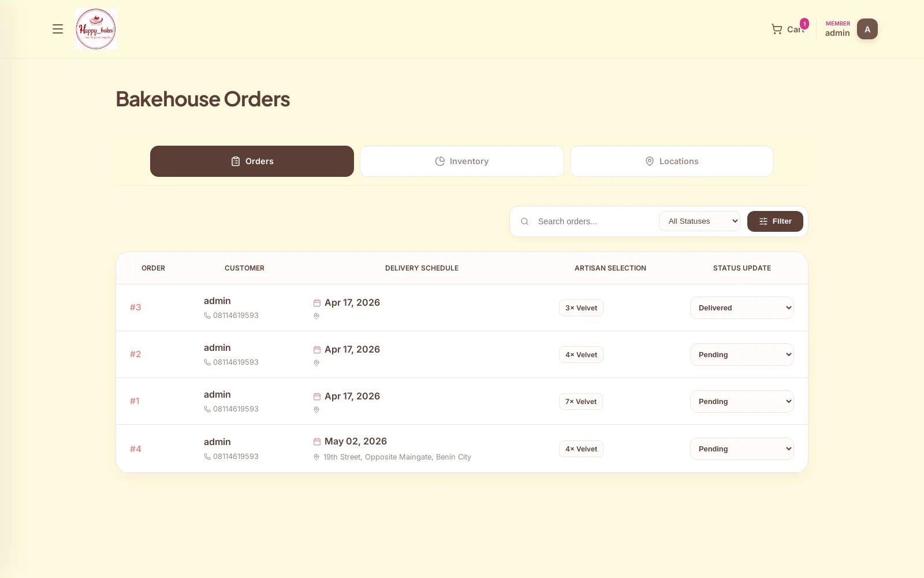Open status dropdown for order #2
The image size is (924, 578).
tap(742, 354)
